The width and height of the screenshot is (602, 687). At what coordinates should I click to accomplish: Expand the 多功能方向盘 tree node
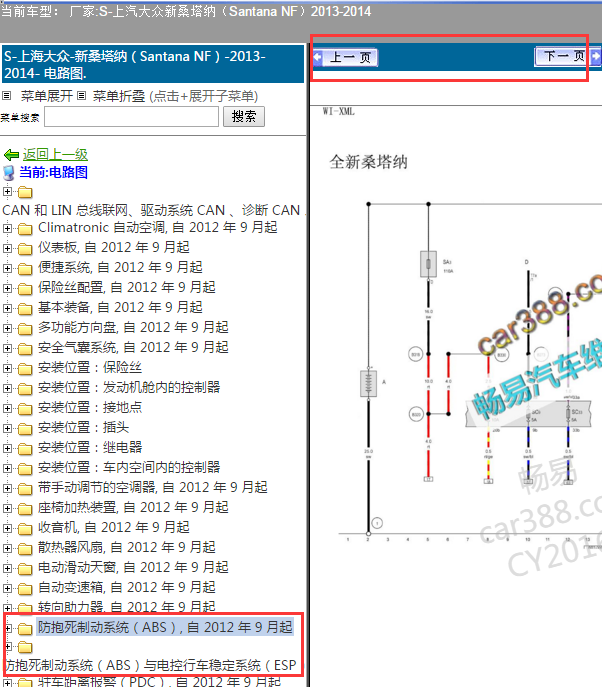(x=7, y=328)
